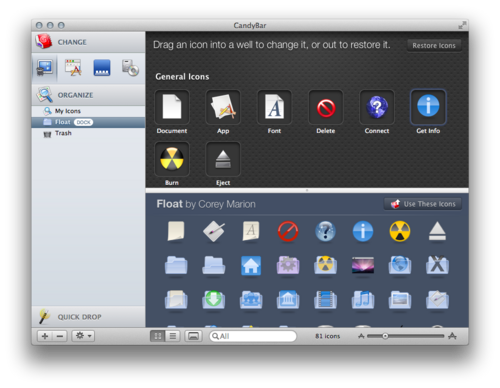Select the Float yellow burn icon
The height and width of the screenshot is (388, 500).
point(400,231)
